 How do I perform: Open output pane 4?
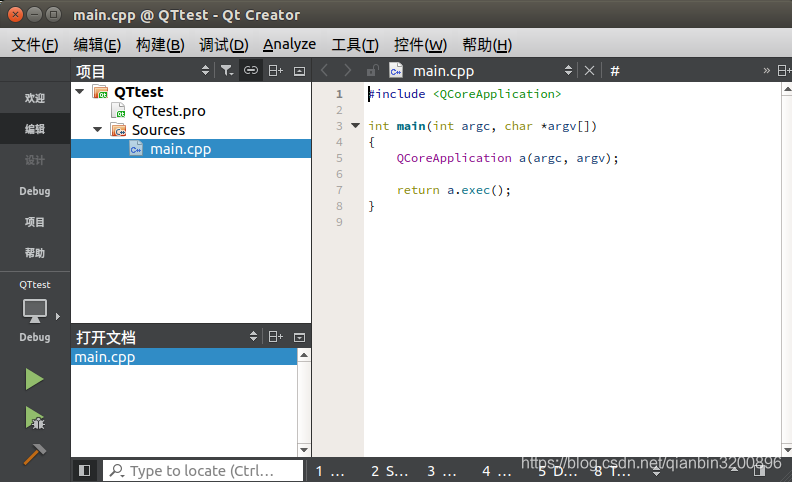(x=497, y=471)
